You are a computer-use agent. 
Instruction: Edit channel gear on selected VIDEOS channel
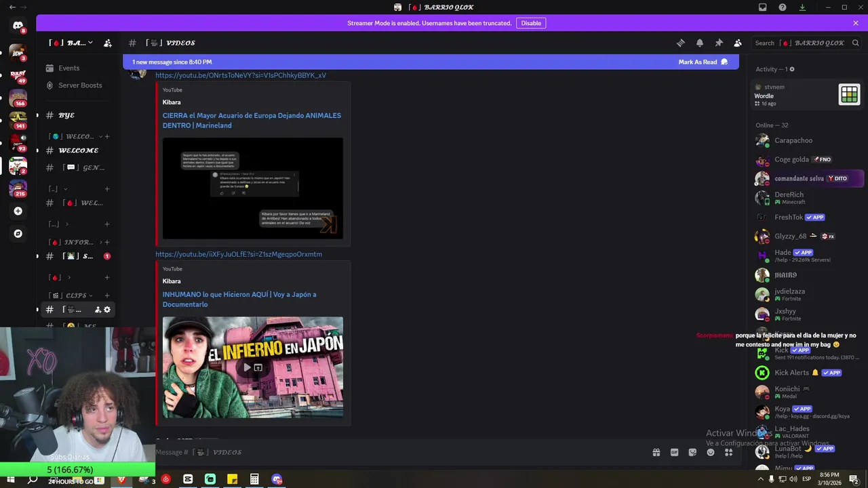106,310
